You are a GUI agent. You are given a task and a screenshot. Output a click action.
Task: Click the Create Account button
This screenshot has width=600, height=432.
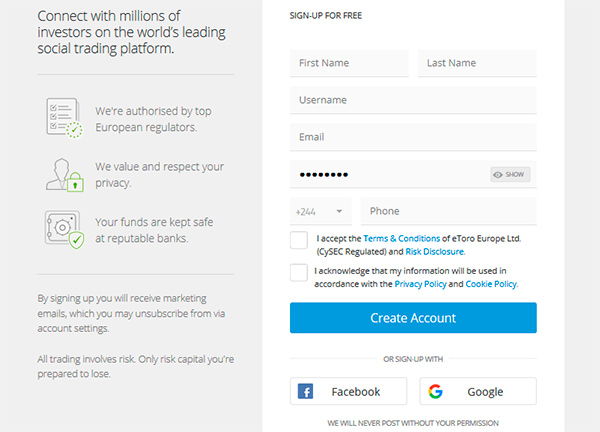point(413,318)
